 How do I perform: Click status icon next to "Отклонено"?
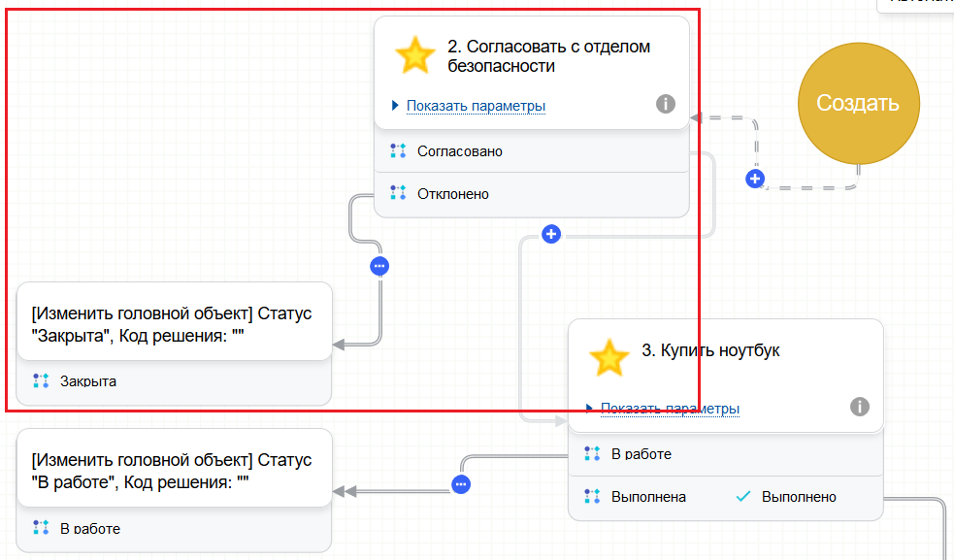(398, 193)
